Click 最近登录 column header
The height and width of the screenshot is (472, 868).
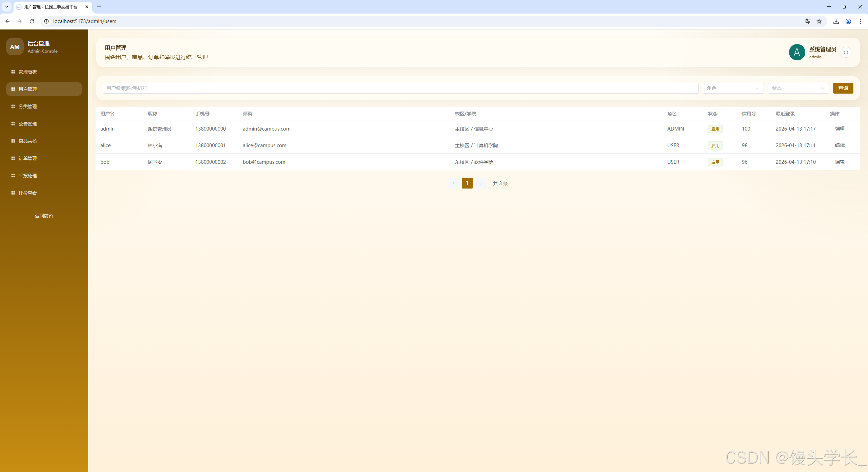click(785, 114)
